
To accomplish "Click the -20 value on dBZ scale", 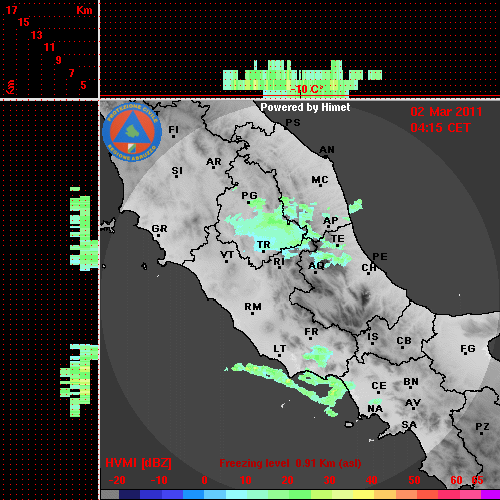I will coord(117,480).
